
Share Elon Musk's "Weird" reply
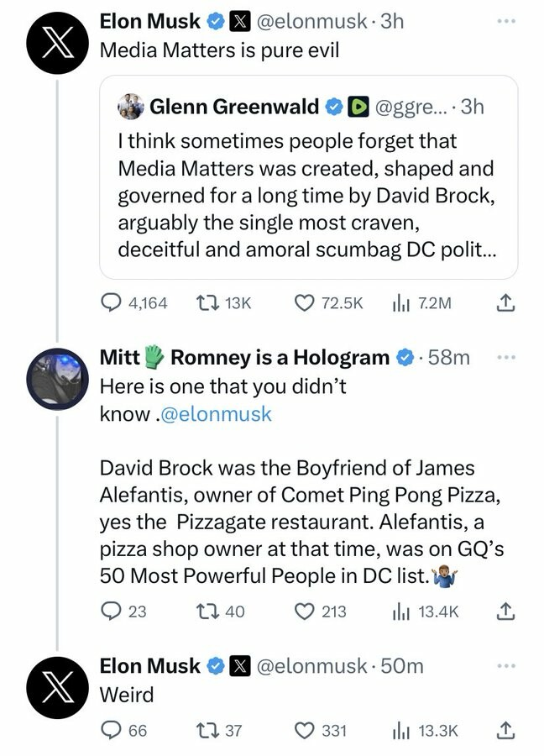click(x=505, y=731)
